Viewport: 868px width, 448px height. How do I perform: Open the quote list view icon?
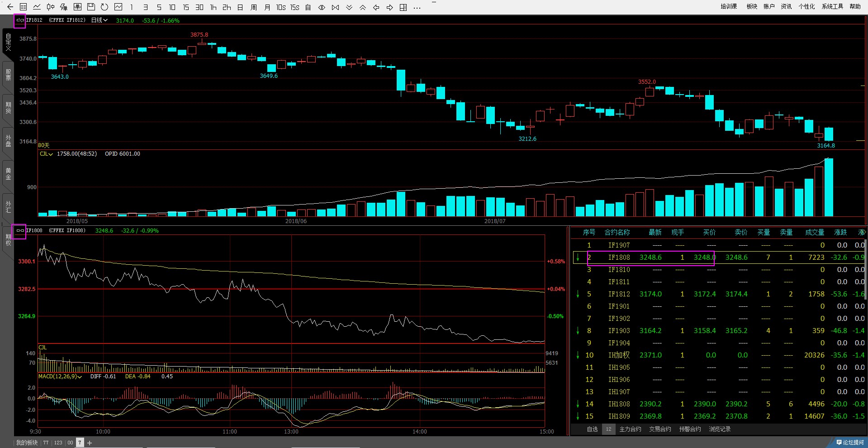click(24, 7)
